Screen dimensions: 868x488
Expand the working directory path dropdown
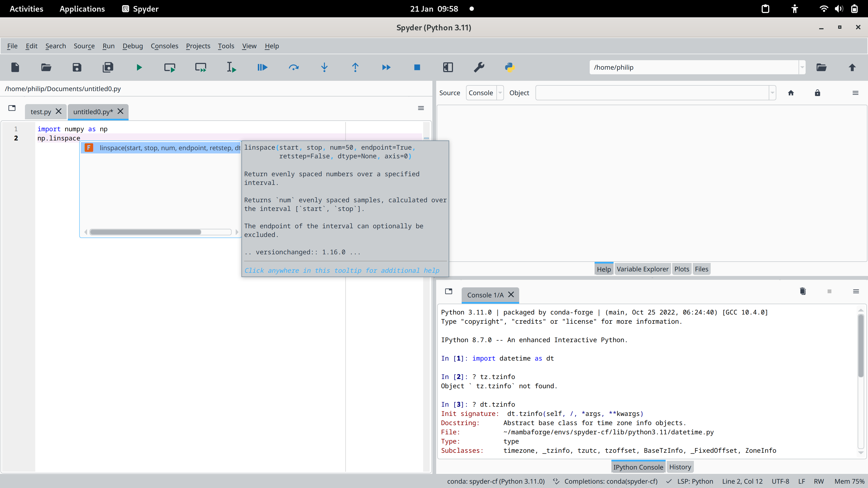tap(802, 67)
